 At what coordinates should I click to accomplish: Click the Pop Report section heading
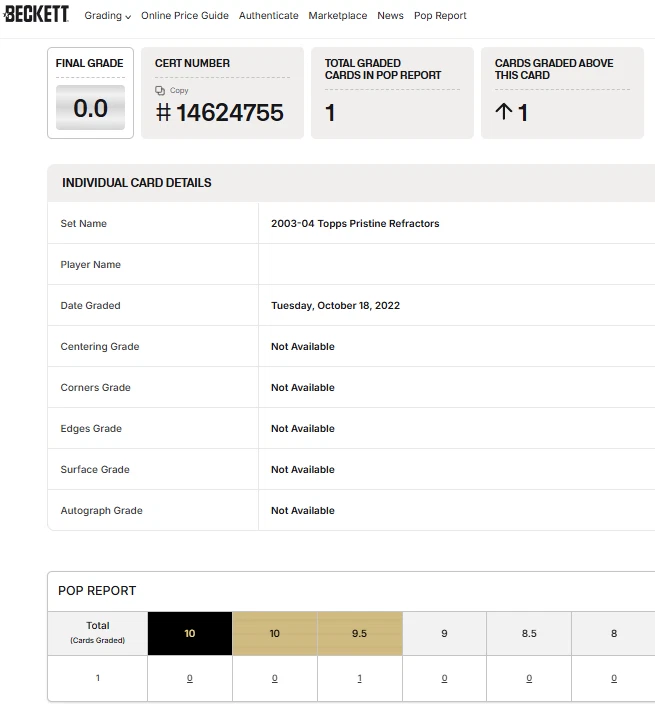point(97,591)
